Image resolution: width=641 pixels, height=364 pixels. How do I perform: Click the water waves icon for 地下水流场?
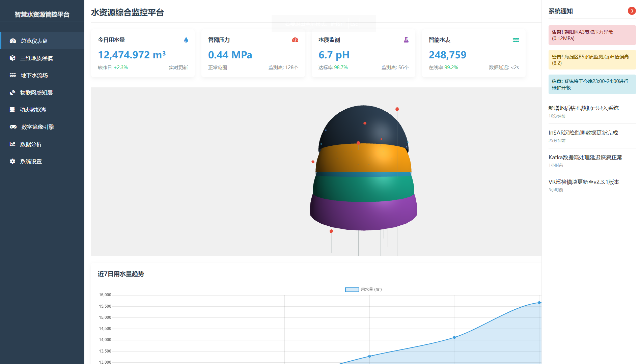[13, 75]
